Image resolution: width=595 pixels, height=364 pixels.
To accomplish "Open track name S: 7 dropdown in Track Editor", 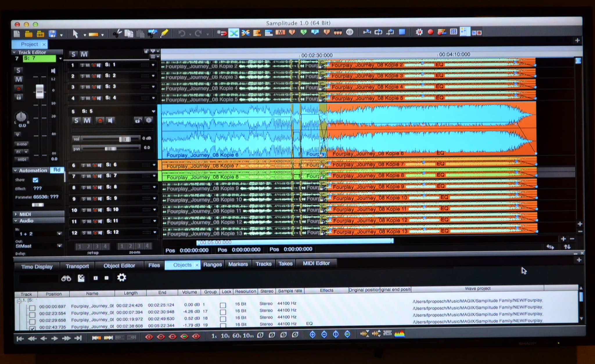I will click(60, 59).
